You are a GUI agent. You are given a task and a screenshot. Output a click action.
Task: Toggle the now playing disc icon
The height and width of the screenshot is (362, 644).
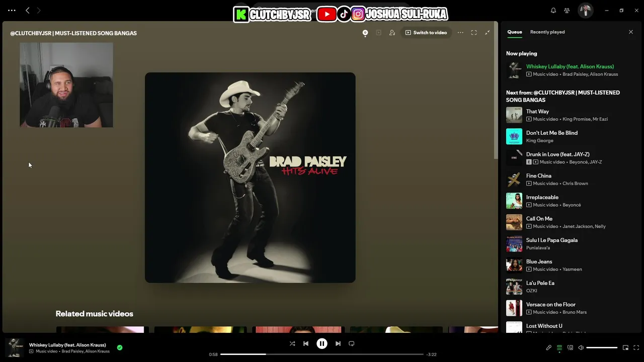click(x=365, y=33)
